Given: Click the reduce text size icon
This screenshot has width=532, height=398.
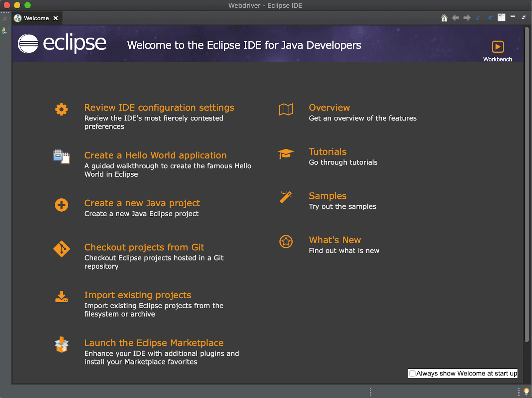Looking at the screenshot, I should (x=478, y=18).
